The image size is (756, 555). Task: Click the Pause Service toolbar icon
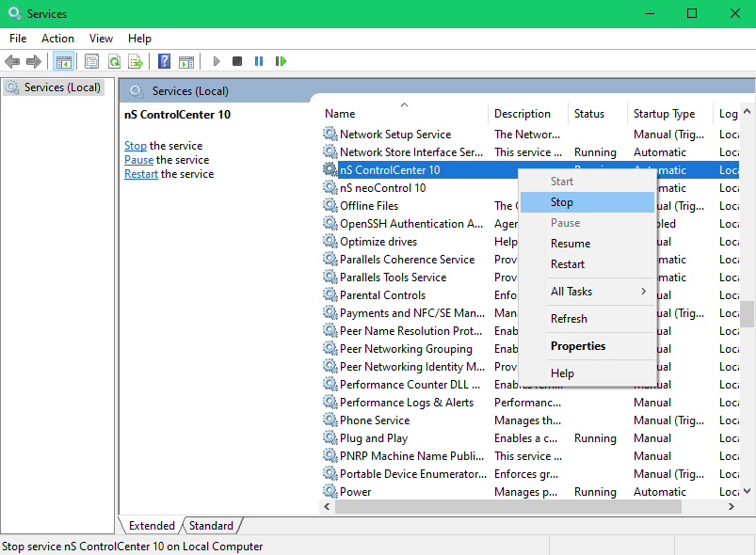tap(259, 61)
